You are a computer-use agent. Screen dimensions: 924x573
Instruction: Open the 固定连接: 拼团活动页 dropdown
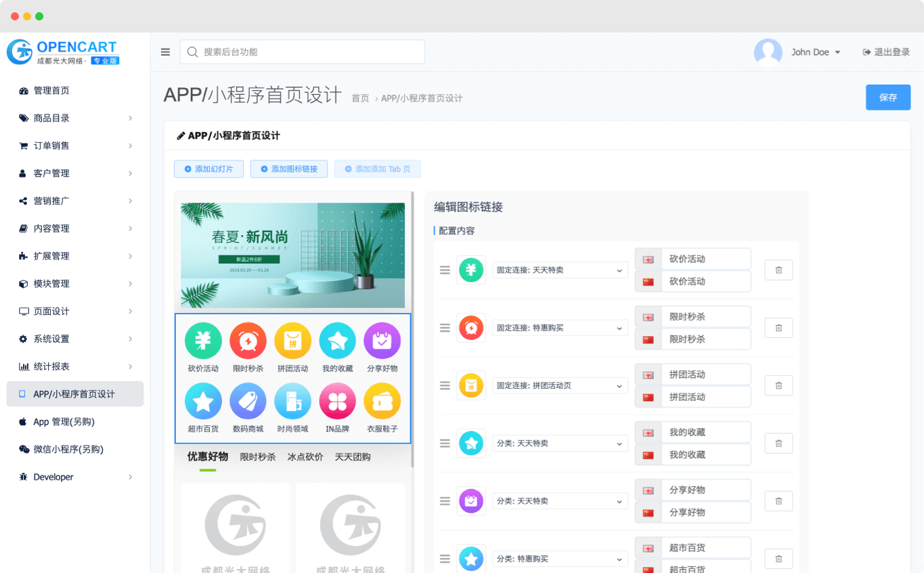pos(559,385)
